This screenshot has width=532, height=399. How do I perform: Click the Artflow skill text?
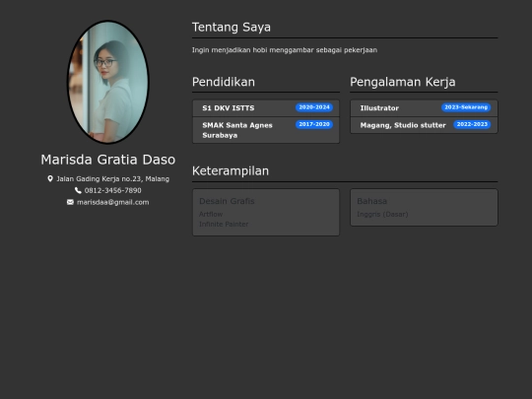pos(211,214)
